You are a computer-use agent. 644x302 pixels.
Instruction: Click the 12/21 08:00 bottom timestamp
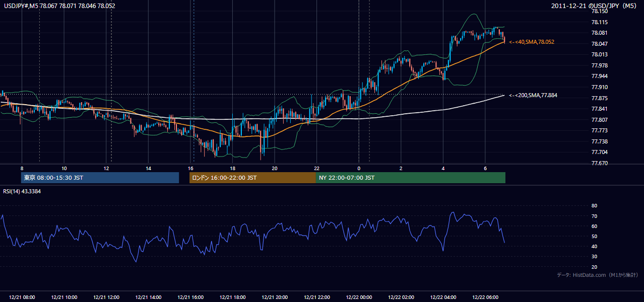(x=22, y=297)
